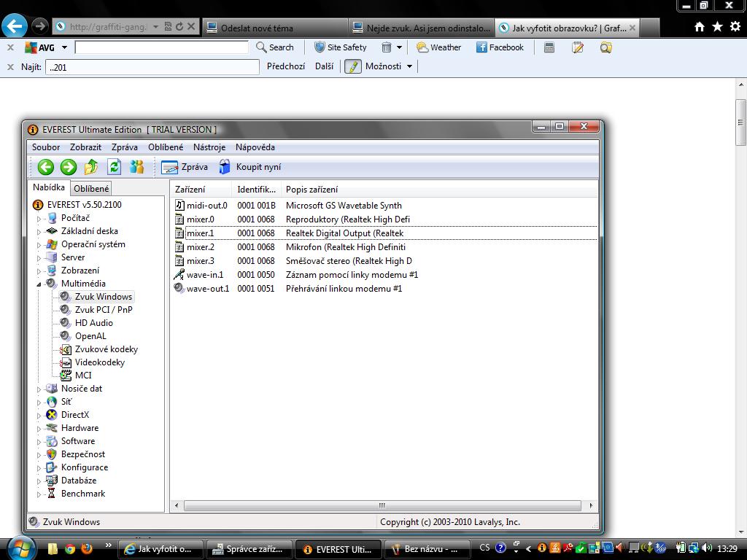Click the AVG Search button
Image resolution: width=747 pixels, height=560 pixels.
pos(275,47)
